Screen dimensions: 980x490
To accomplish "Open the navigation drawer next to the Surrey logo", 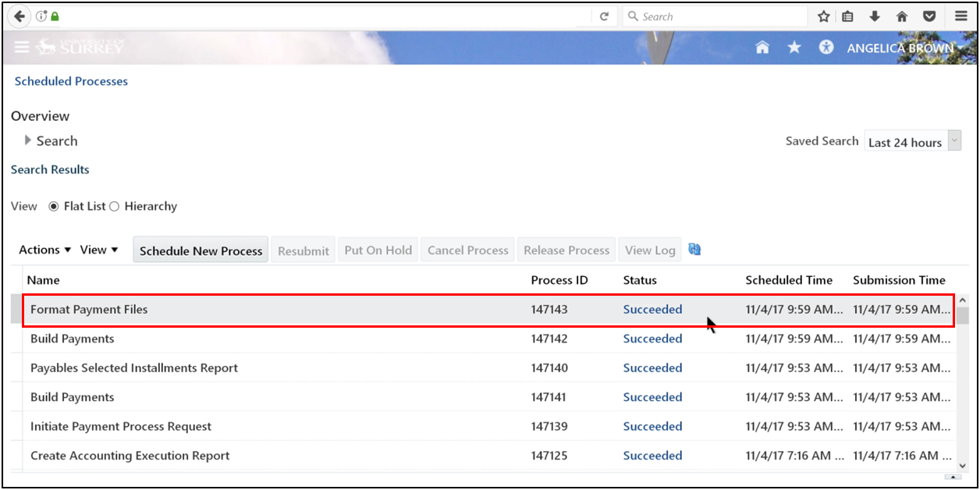I will click(22, 47).
